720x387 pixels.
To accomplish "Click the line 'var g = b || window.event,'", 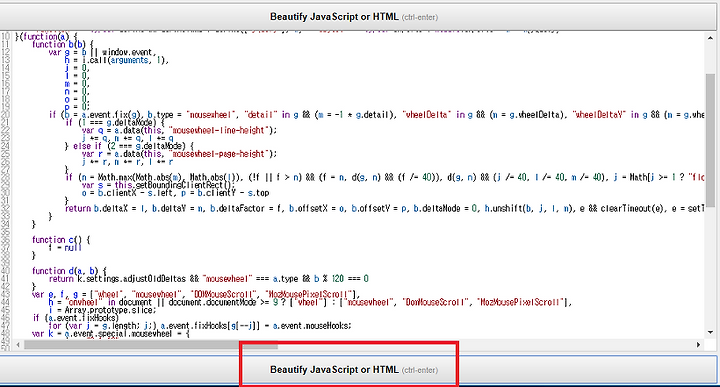I will pos(102,52).
